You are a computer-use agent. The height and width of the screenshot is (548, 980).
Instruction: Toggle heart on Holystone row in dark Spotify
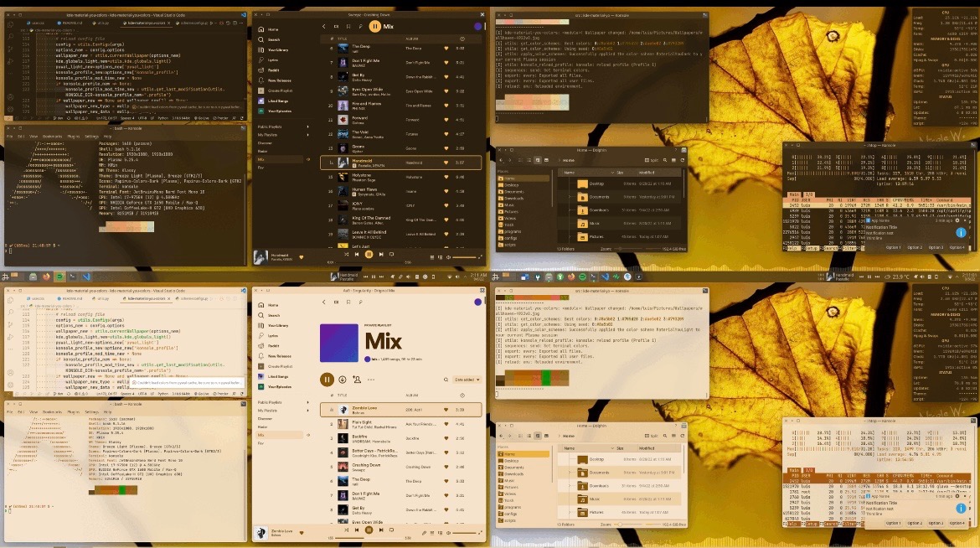tap(446, 177)
